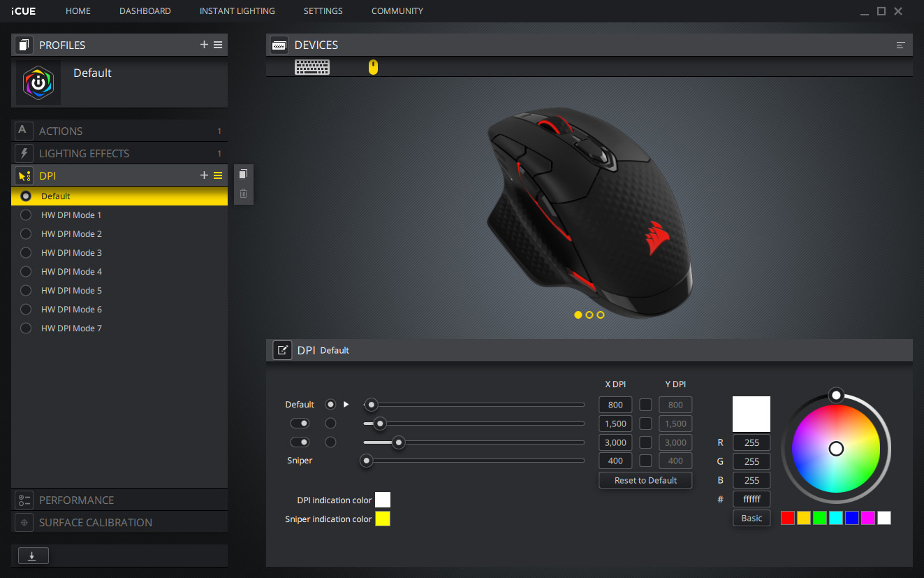
Task: Set 3,000 stage as default radio
Action: [330, 442]
